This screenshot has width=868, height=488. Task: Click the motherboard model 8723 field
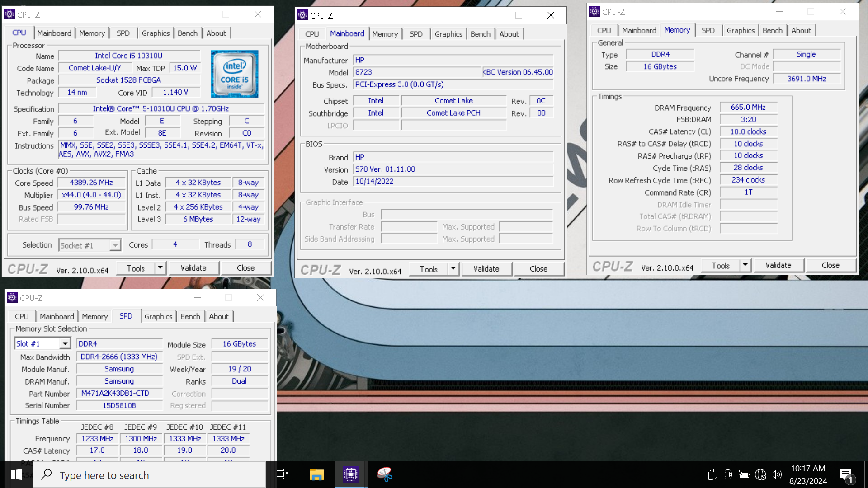coord(417,72)
